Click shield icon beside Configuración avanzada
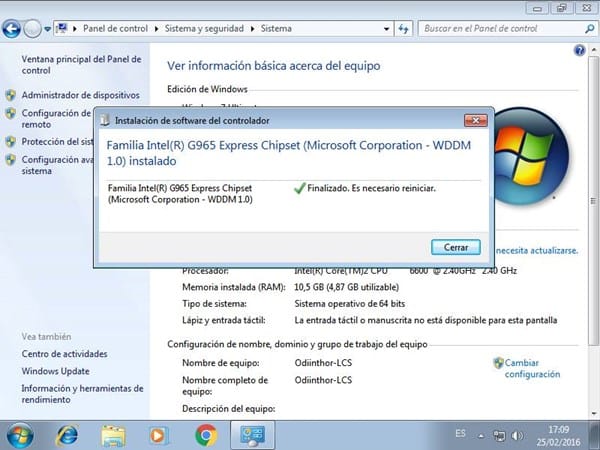The width and height of the screenshot is (600, 450). tap(10, 160)
